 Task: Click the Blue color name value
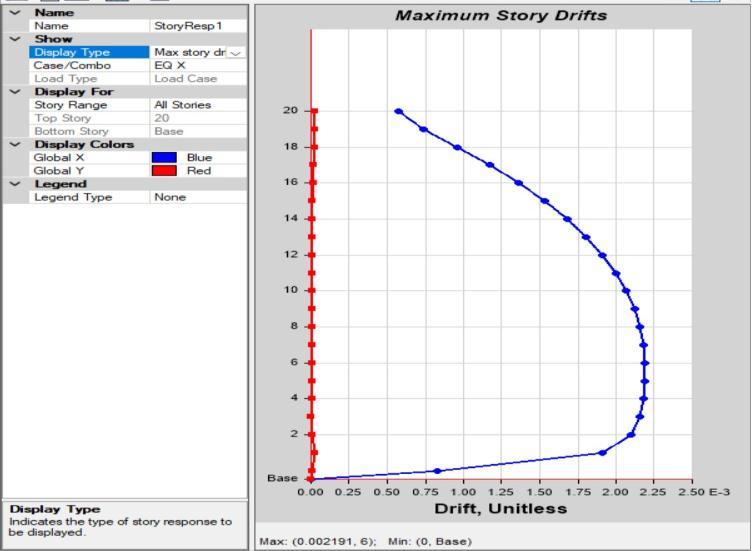(200, 158)
